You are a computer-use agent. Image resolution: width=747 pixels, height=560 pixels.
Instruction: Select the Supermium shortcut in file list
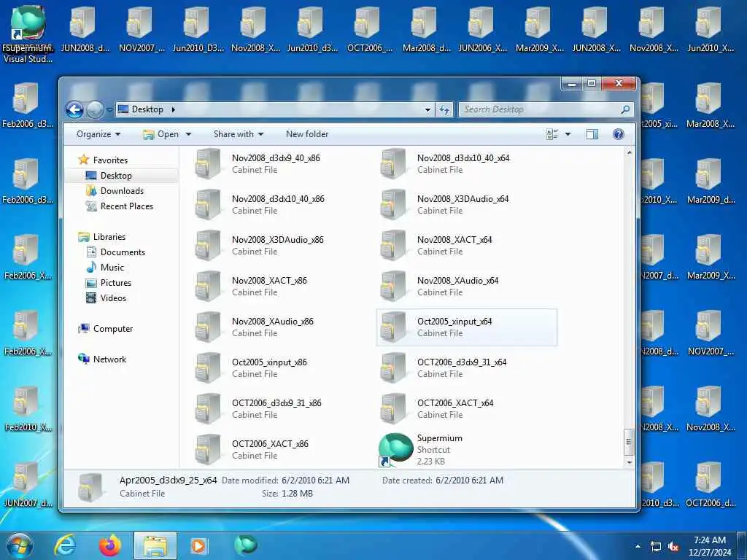coord(466,450)
